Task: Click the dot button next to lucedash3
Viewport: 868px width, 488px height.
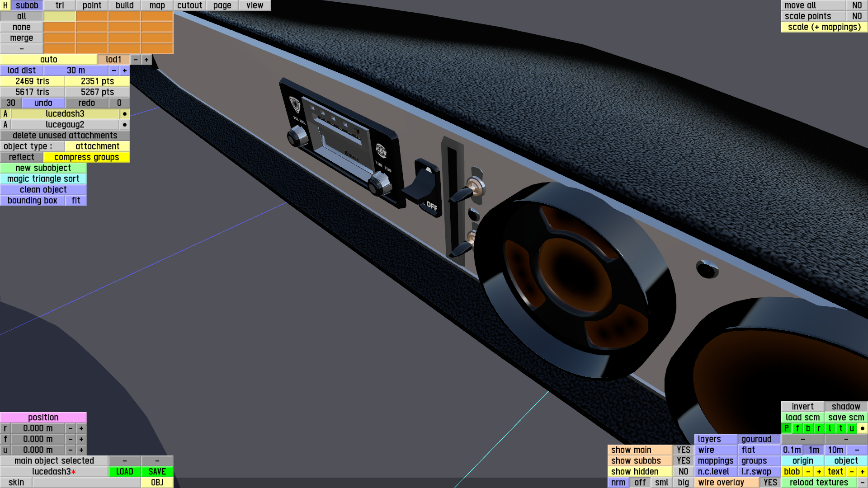Action: point(124,114)
